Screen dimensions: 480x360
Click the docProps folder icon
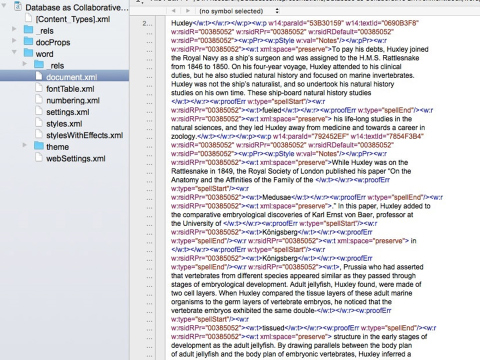(29, 41)
